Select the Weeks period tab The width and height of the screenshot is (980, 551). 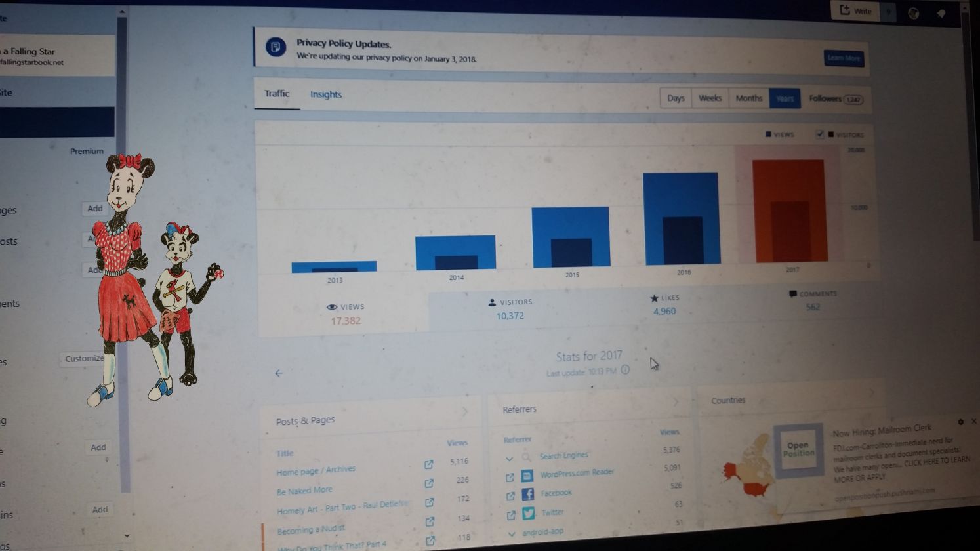point(710,98)
